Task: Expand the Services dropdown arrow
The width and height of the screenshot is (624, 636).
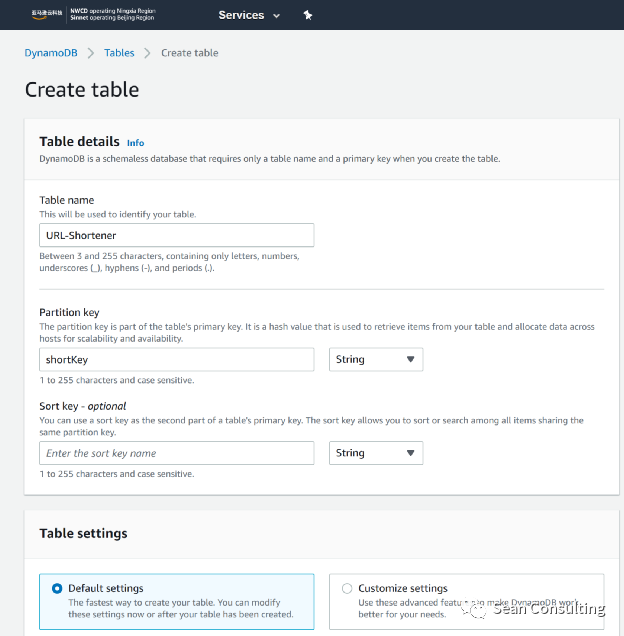Action: coord(276,16)
